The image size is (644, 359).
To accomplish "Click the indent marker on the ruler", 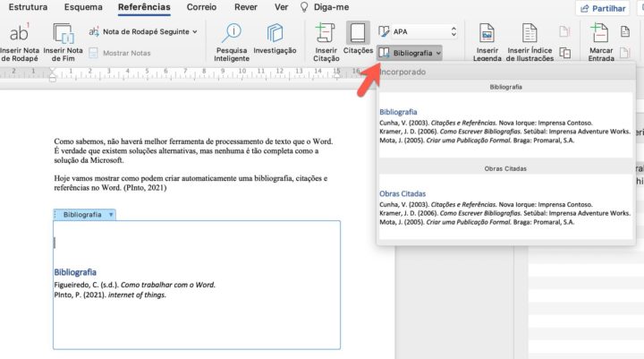I will pyautogui.click(x=53, y=74).
